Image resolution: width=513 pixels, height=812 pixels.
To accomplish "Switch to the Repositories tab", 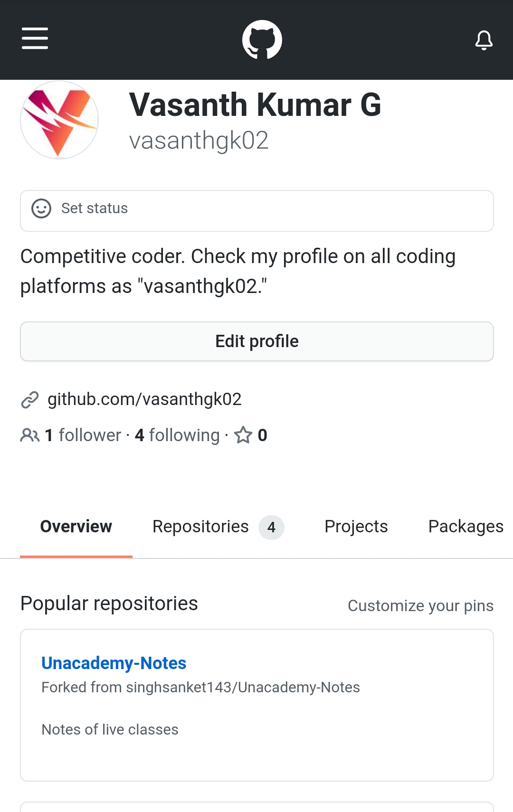I will pyautogui.click(x=218, y=527).
